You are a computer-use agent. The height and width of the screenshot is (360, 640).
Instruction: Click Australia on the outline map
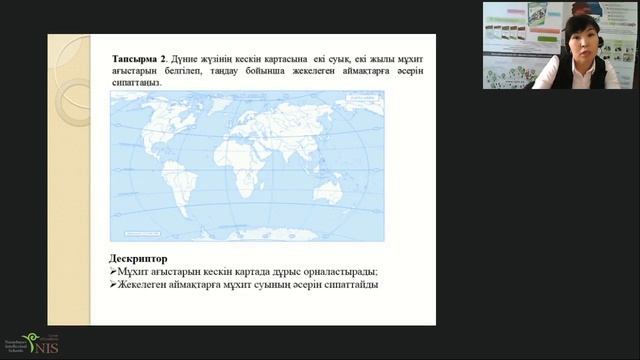[x=328, y=192]
